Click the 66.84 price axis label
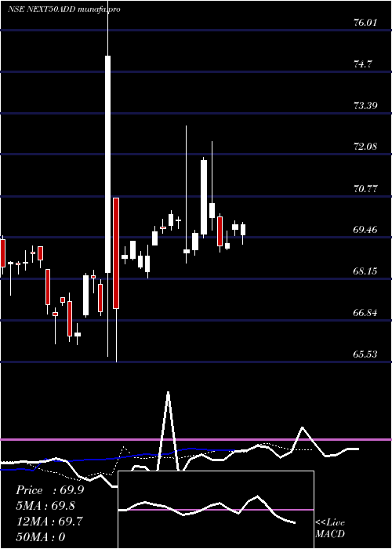This screenshot has height=549, width=392. [365, 313]
